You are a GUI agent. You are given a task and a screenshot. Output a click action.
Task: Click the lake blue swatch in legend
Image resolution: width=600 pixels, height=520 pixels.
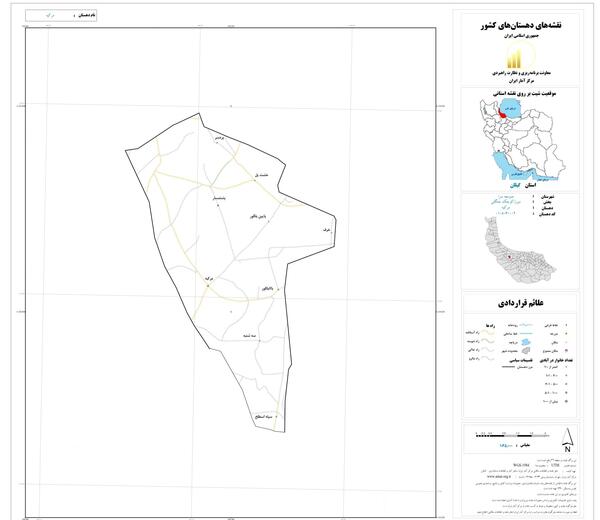click(x=526, y=341)
